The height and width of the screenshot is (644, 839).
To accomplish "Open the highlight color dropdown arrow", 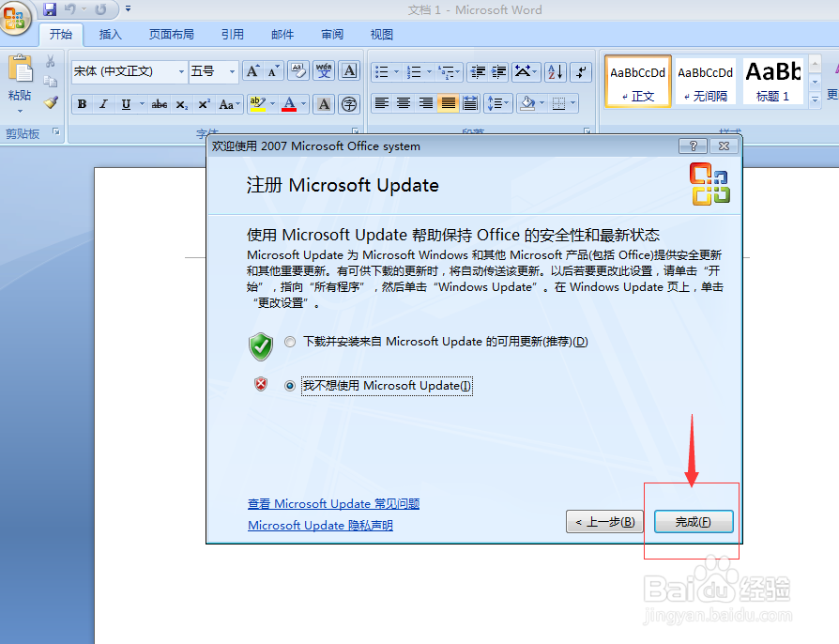I will [x=272, y=104].
